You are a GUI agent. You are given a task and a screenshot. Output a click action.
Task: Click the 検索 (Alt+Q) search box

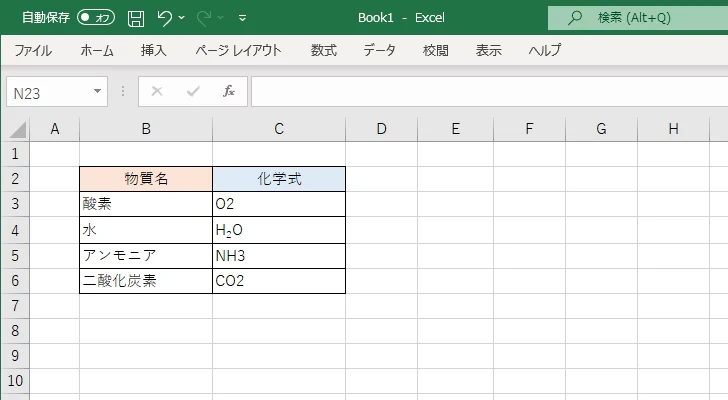click(638, 18)
